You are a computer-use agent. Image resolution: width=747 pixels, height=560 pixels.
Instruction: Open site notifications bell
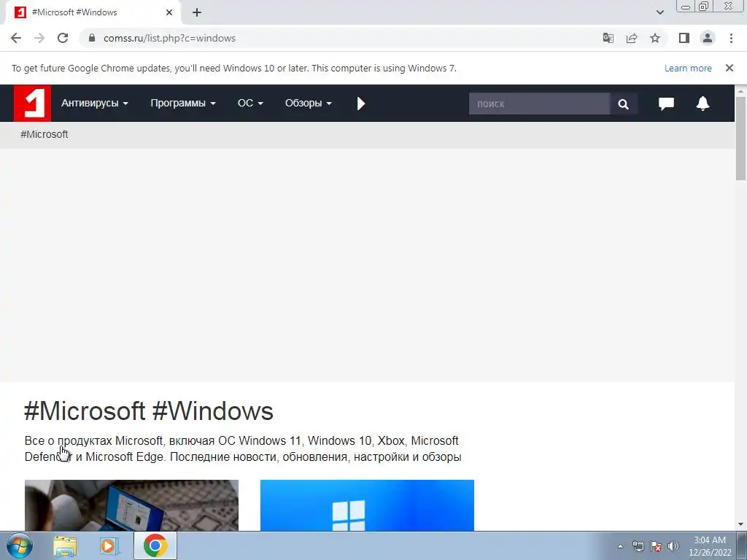pyautogui.click(x=703, y=104)
